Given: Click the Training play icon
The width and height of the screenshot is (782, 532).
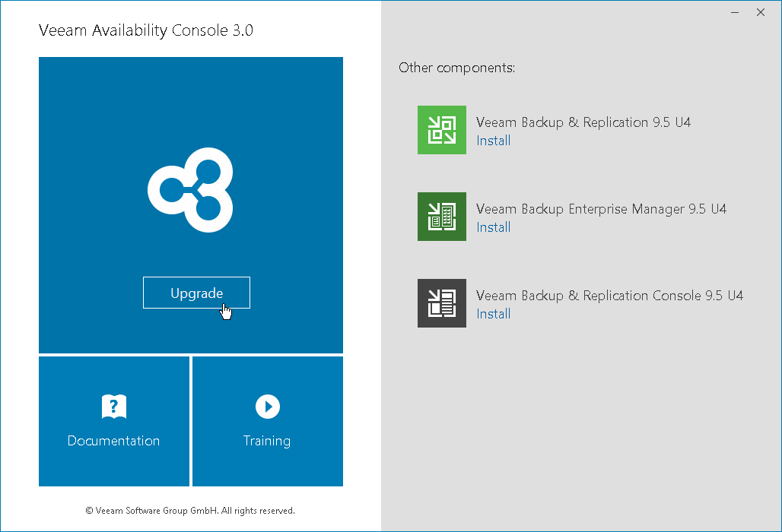Looking at the screenshot, I should pyautogui.click(x=268, y=407).
